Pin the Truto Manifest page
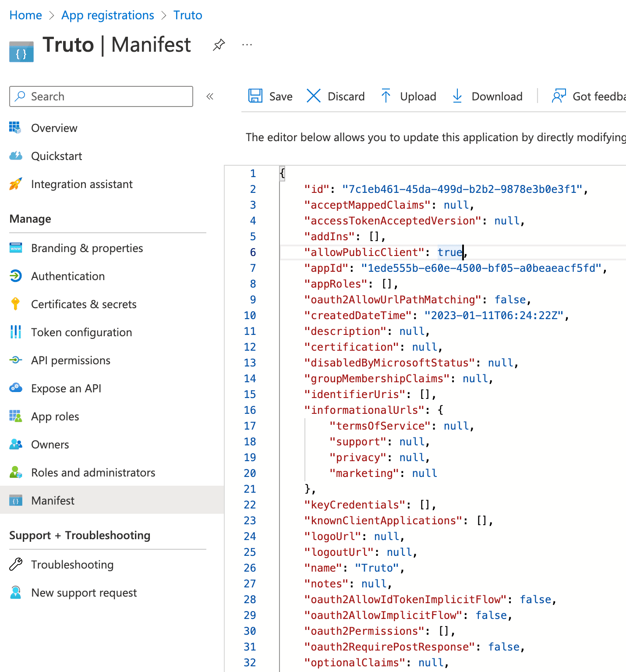 (219, 44)
